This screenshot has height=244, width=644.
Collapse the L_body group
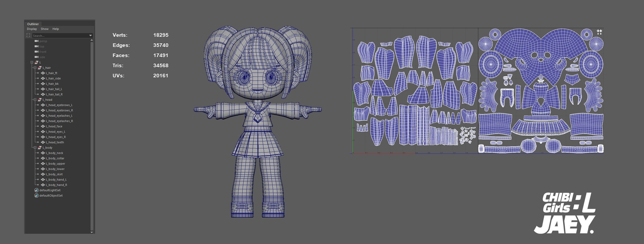click(35, 147)
